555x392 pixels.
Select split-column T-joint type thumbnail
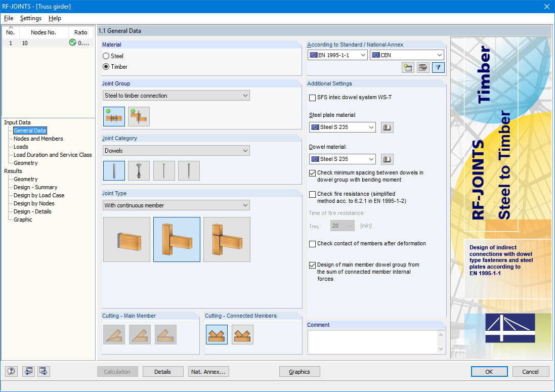pos(227,240)
